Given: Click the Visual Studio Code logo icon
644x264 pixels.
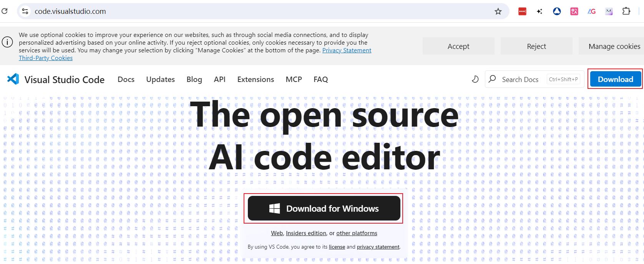Looking at the screenshot, I should click(13, 79).
